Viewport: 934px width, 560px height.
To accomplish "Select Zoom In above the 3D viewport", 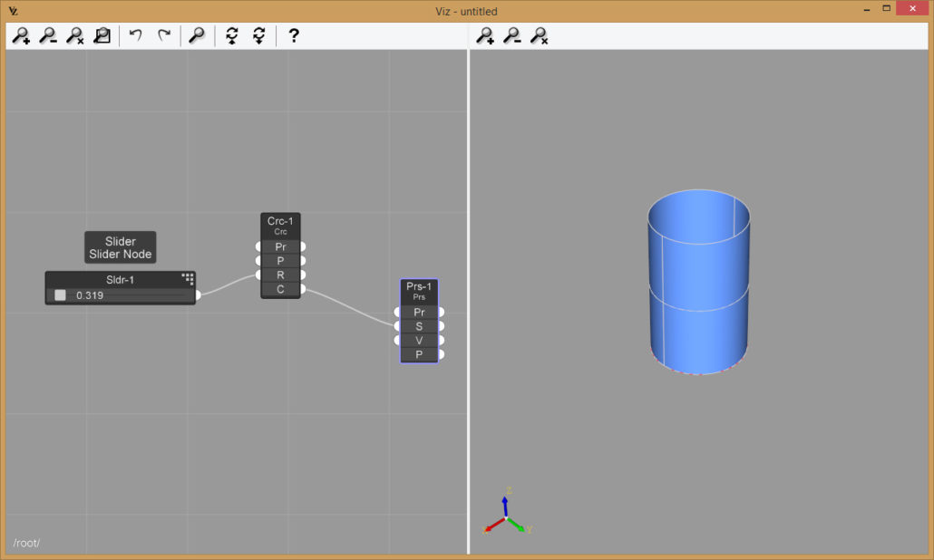I will [x=487, y=35].
